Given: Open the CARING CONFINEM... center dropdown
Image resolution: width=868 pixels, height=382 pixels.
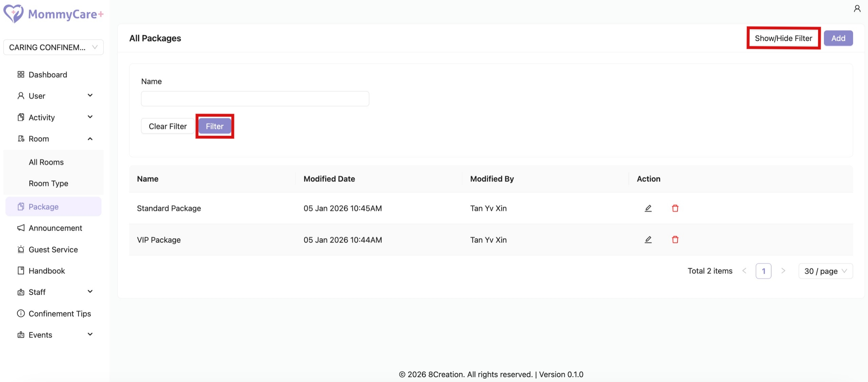Looking at the screenshot, I should (x=53, y=47).
